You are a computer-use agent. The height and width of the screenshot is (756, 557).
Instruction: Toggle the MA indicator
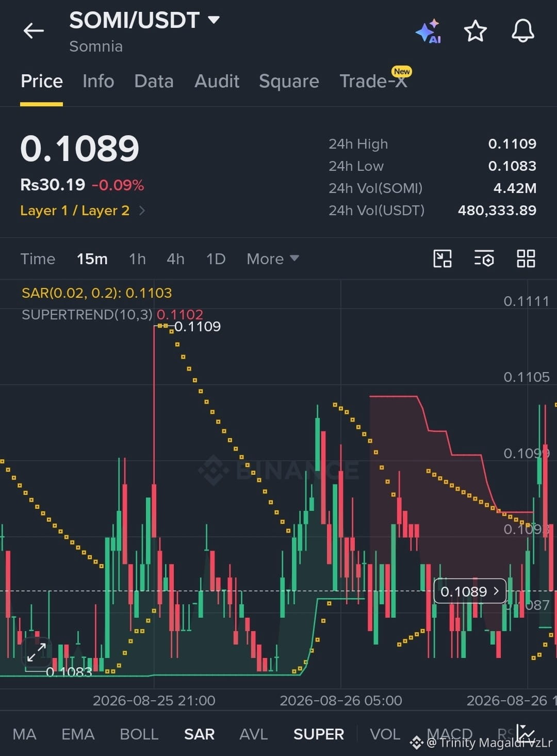tap(24, 734)
